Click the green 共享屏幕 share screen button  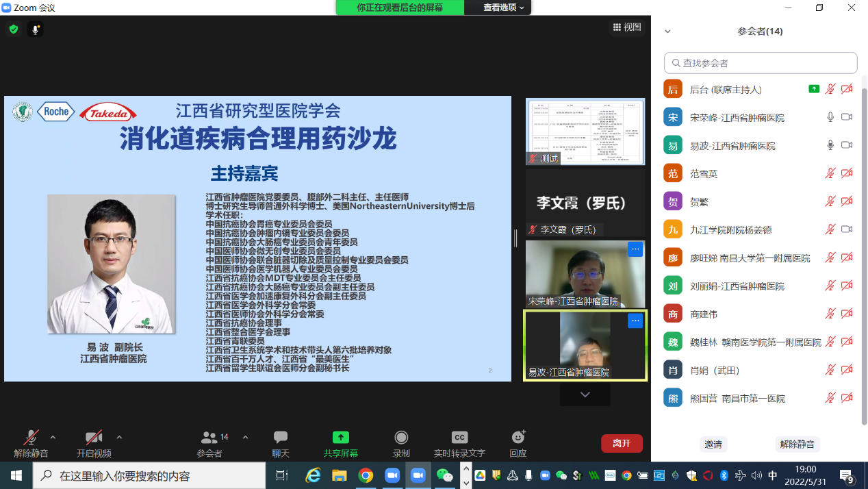[x=341, y=444]
